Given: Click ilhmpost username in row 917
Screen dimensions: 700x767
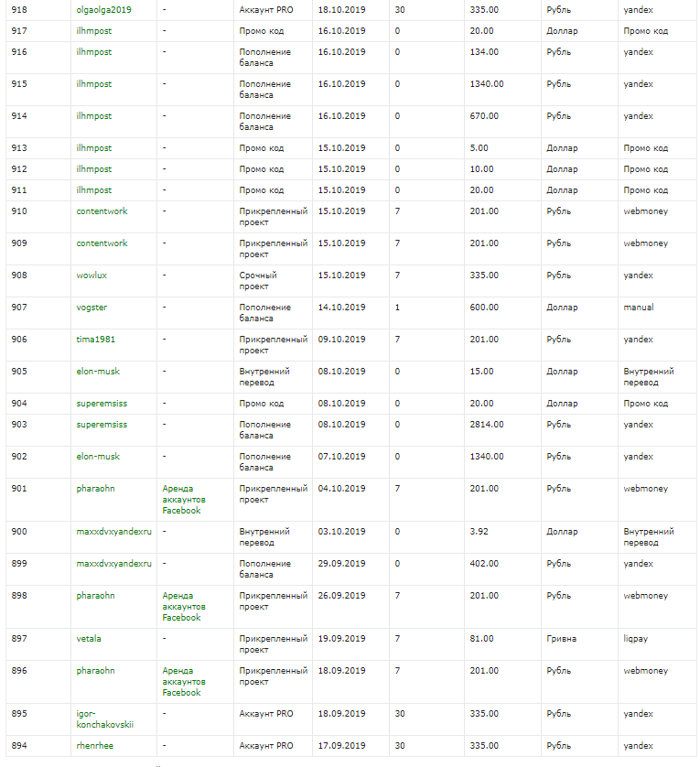Looking at the screenshot, I should click(93, 31).
